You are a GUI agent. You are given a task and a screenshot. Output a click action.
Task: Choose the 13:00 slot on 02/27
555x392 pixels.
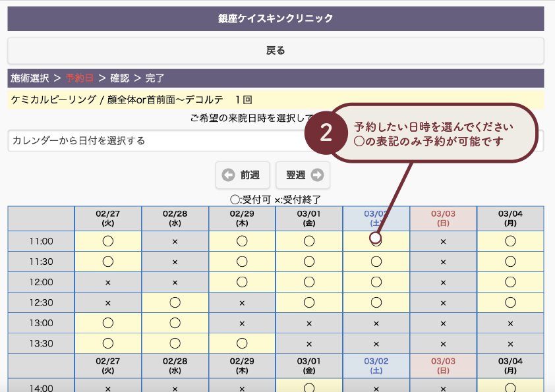point(108,323)
